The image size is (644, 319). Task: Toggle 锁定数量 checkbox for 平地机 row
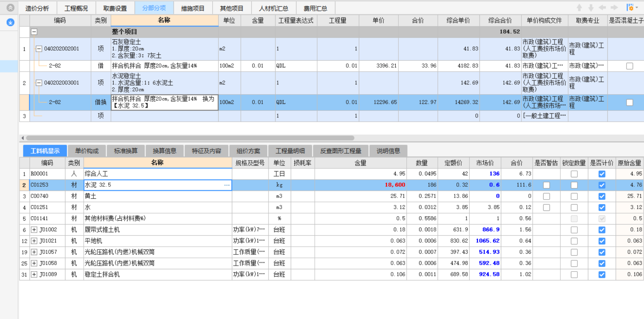(574, 241)
